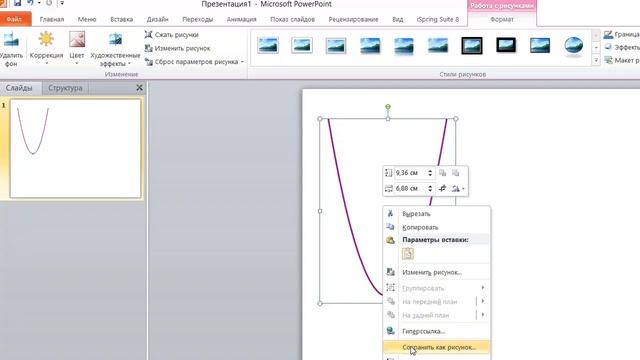Close the slides pane

click(140, 87)
